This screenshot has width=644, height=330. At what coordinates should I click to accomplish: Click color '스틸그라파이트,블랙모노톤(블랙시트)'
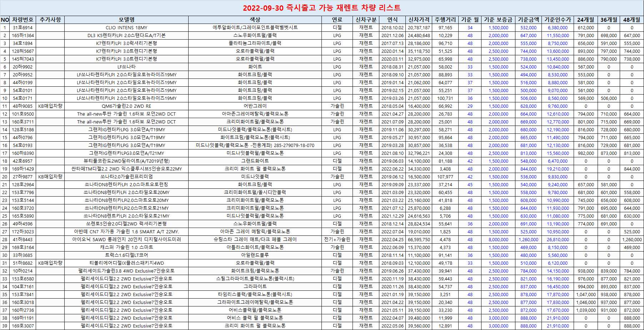255,279
